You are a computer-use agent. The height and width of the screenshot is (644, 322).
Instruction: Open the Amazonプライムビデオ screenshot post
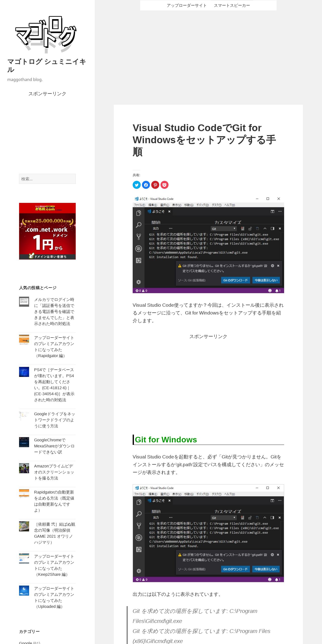point(54,472)
